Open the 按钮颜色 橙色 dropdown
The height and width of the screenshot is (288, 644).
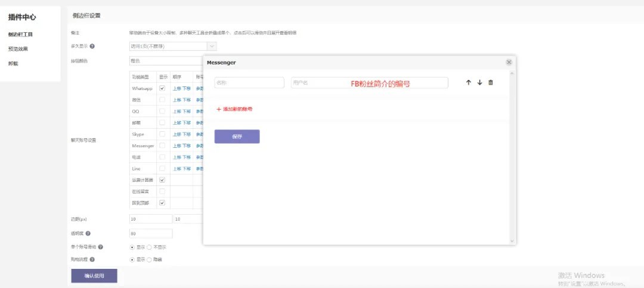[x=166, y=61]
